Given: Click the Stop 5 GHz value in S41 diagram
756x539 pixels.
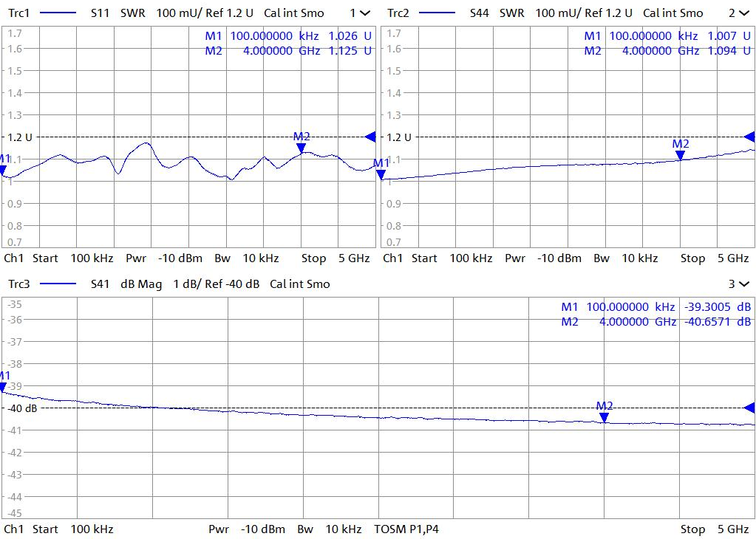Looking at the screenshot, I should coord(715,529).
